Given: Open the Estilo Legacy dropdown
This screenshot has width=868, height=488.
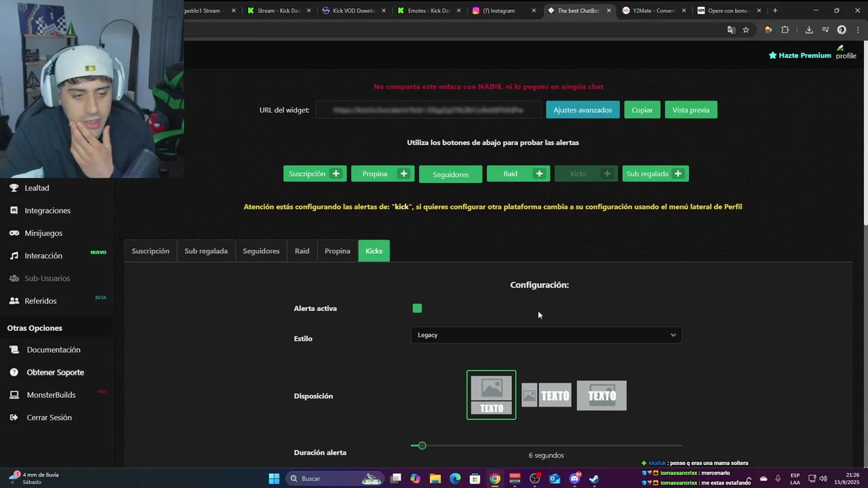Looking at the screenshot, I should pyautogui.click(x=546, y=335).
